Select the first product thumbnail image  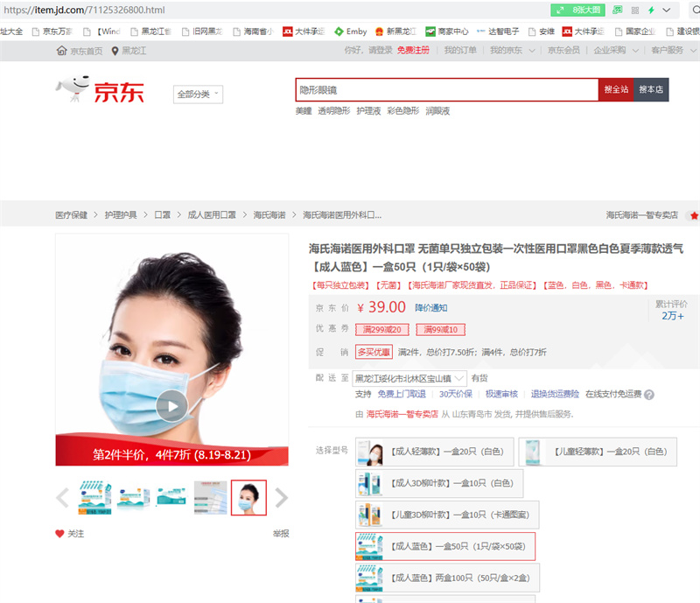(x=94, y=498)
